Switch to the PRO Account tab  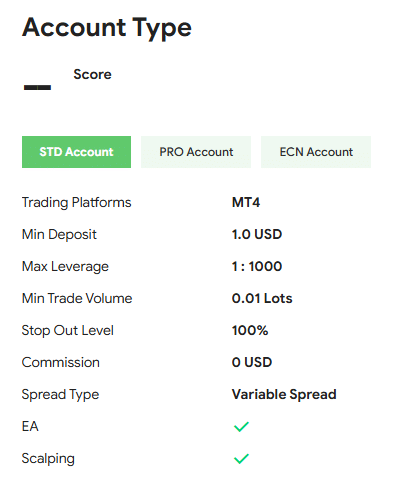click(196, 152)
